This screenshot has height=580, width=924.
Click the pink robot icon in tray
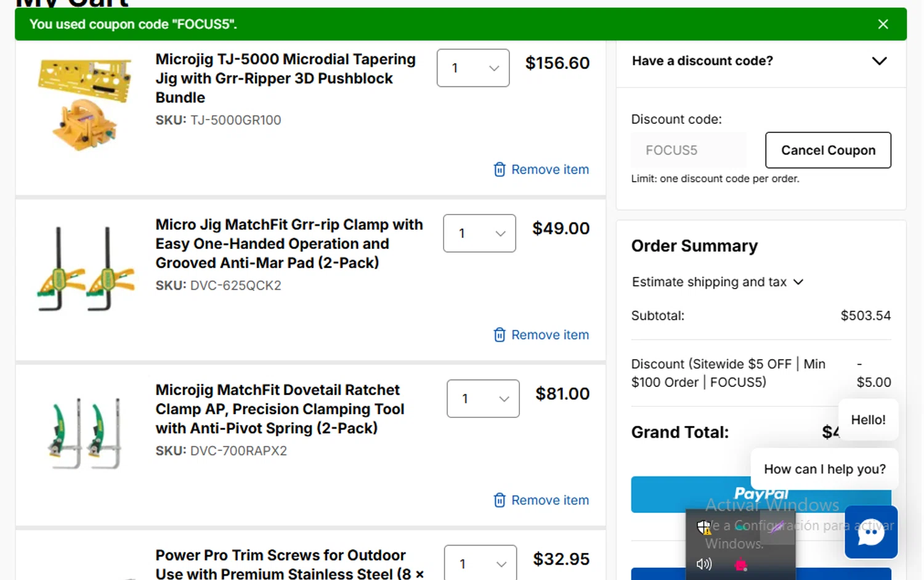click(740, 564)
